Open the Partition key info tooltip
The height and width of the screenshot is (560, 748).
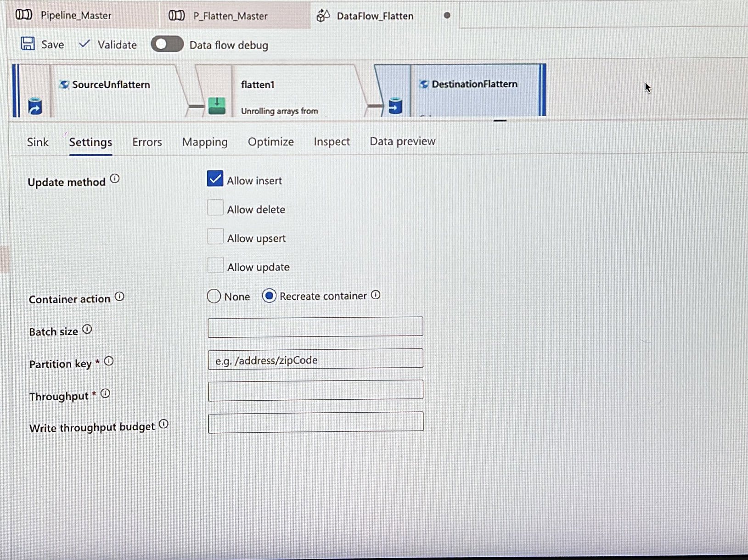(109, 361)
